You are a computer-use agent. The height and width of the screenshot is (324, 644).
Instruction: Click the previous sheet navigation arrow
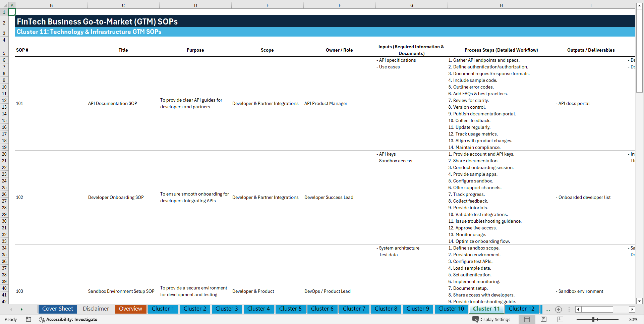11,309
